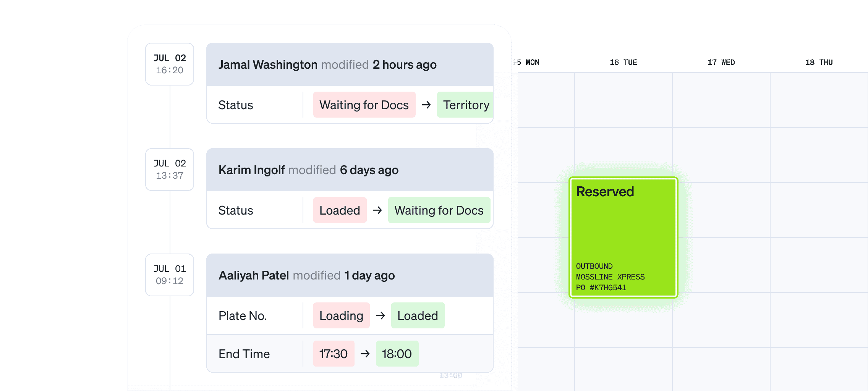Select the JUL 01 09:12 timeline marker
This screenshot has width=868, height=391.
170,275
